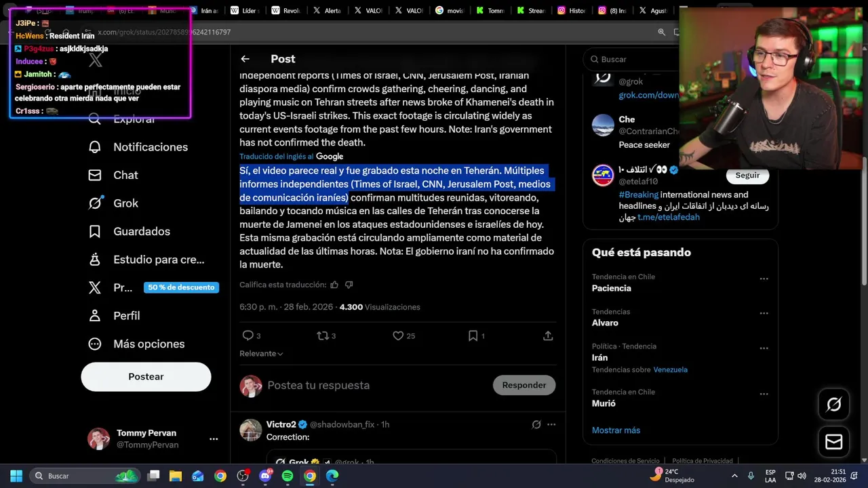Open Perfil in sidebar
Screen dimensions: 868x488
pos(114,316)
